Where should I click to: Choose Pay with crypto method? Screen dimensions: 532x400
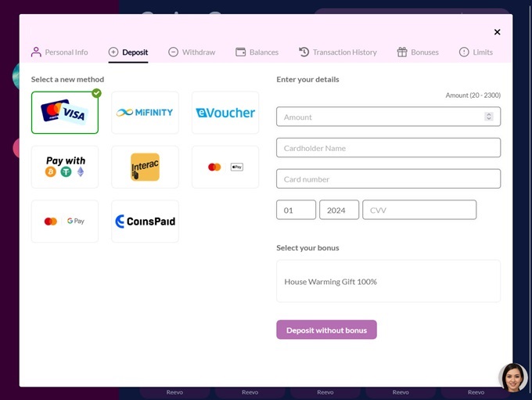tap(65, 167)
